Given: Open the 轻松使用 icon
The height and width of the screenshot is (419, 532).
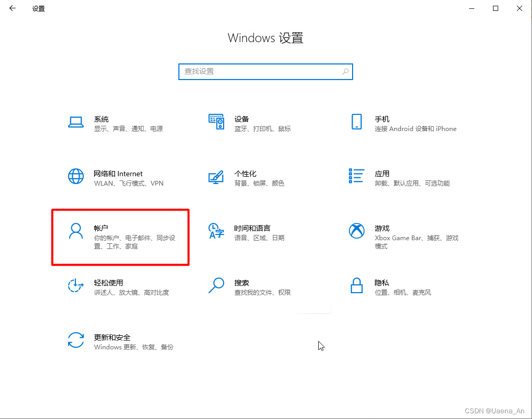Looking at the screenshot, I should click(75, 285).
